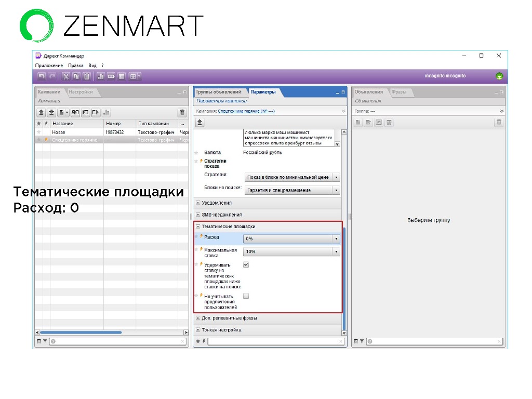Switch to Группы объявлений tab
This screenshot has height=399, width=532.
coord(219,92)
